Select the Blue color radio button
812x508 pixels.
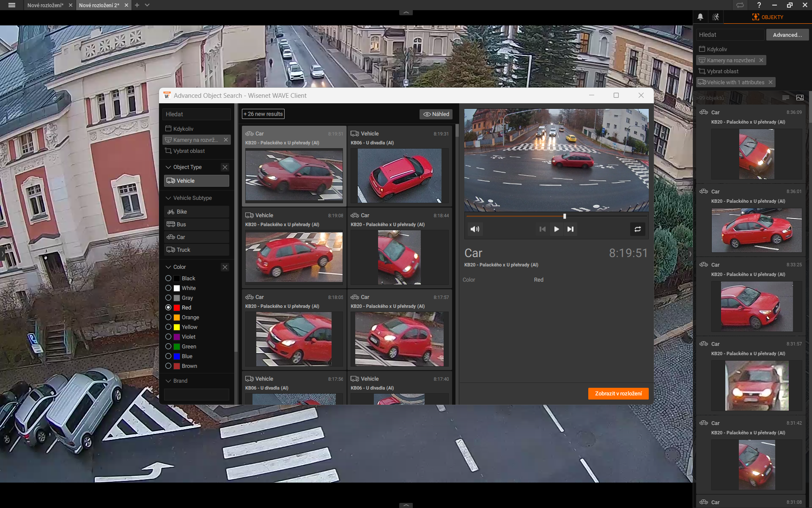click(168, 356)
